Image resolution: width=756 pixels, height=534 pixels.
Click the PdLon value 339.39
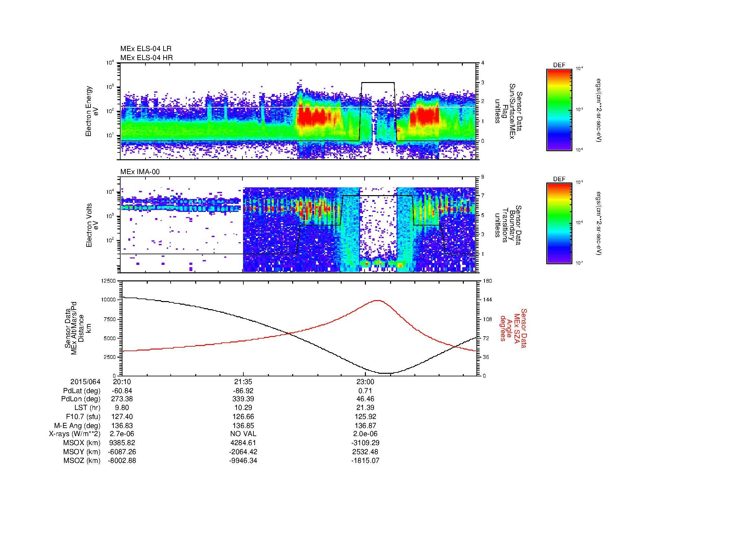(243, 399)
